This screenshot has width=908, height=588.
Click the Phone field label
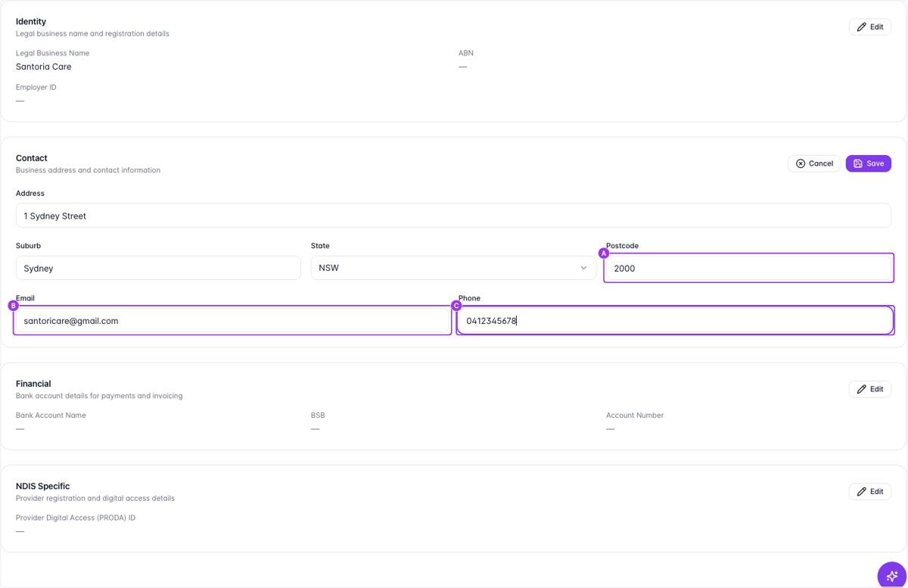click(469, 298)
